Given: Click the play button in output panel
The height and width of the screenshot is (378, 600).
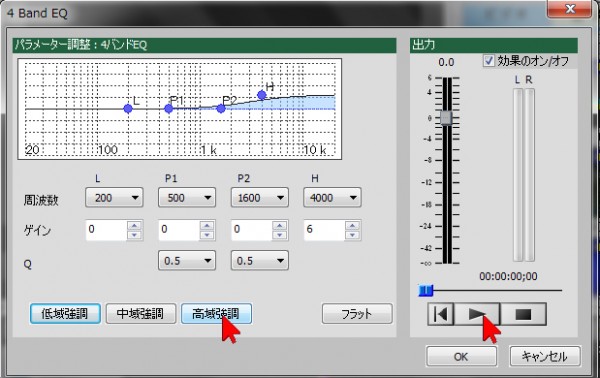Looking at the screenshot, I should [x=477, y=314].
